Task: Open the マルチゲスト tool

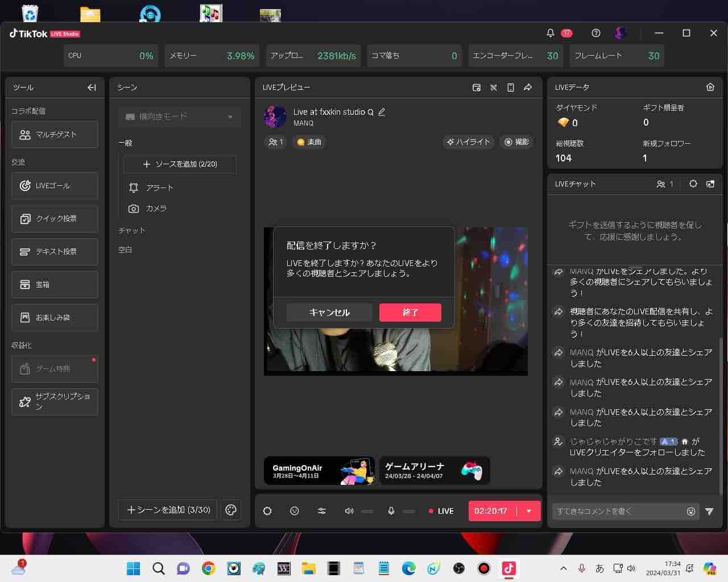Action: [55, 135]
